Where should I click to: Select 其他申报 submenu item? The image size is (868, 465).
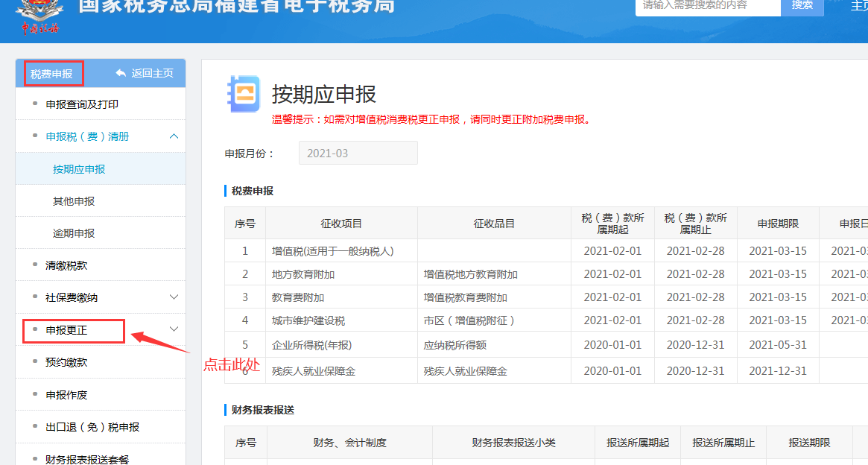(74, 201)
